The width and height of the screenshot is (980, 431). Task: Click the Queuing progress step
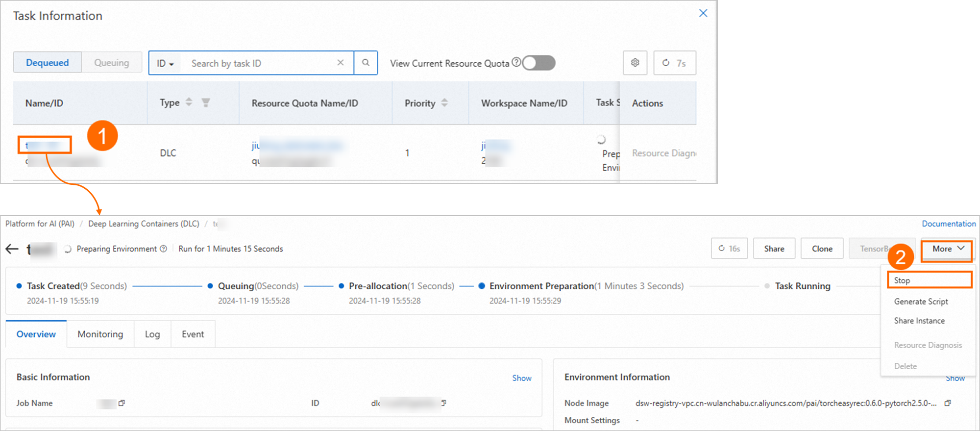point(258,286)
